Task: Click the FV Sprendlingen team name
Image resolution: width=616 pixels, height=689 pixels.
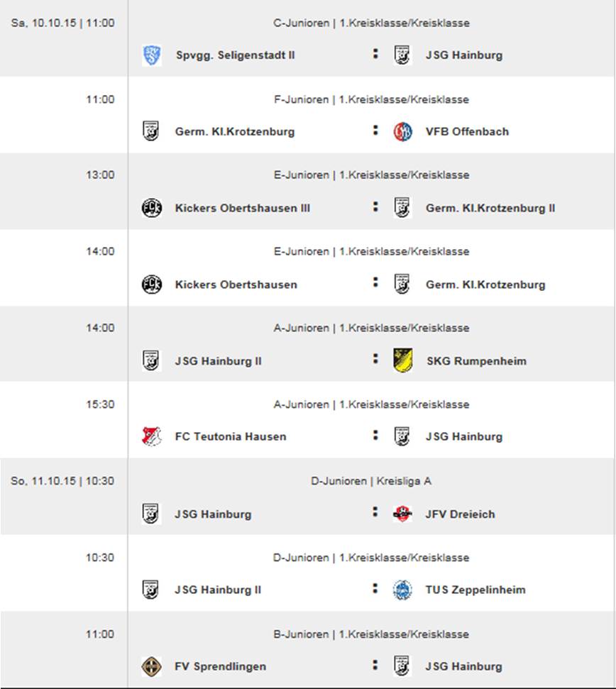Action: (221, 667)
